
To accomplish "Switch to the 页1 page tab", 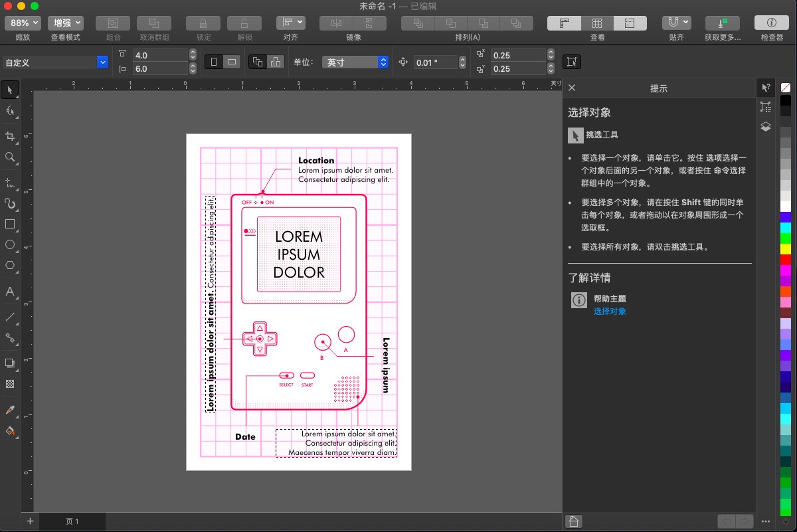I will [x=72, y=521].
